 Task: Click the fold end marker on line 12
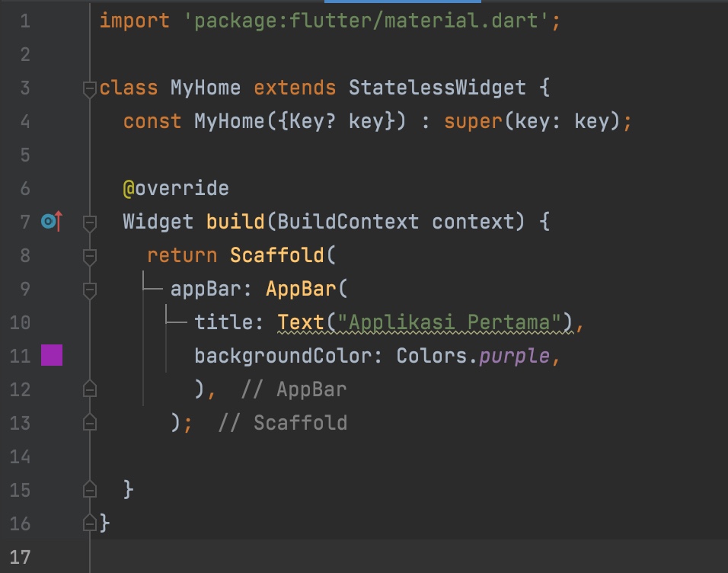[x=90, y=389]
